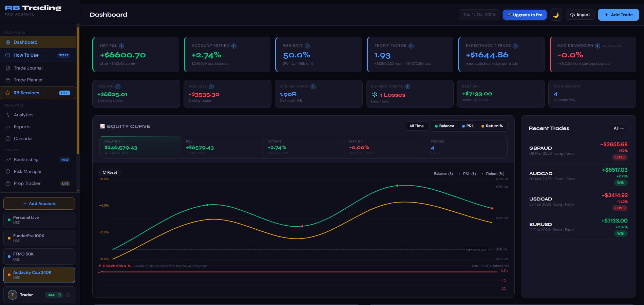Click Upgrade to Pro button
644x305 pixels.
[x=525, y=15]
